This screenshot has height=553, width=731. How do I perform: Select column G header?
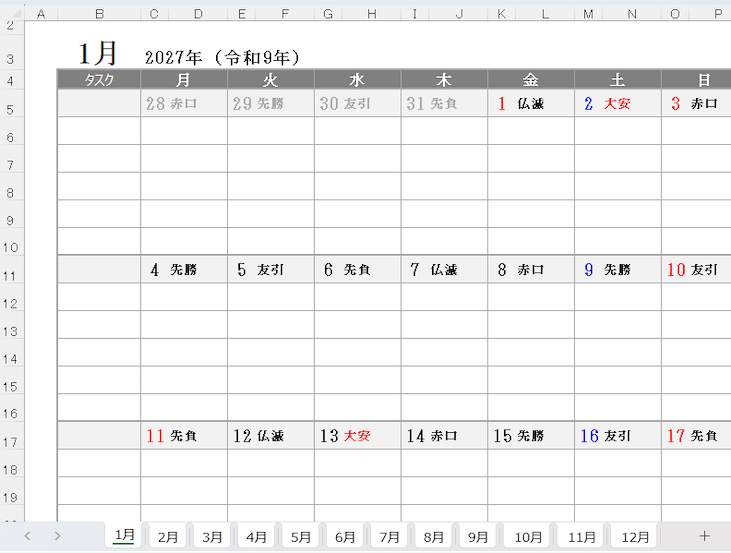click(328, 14)
